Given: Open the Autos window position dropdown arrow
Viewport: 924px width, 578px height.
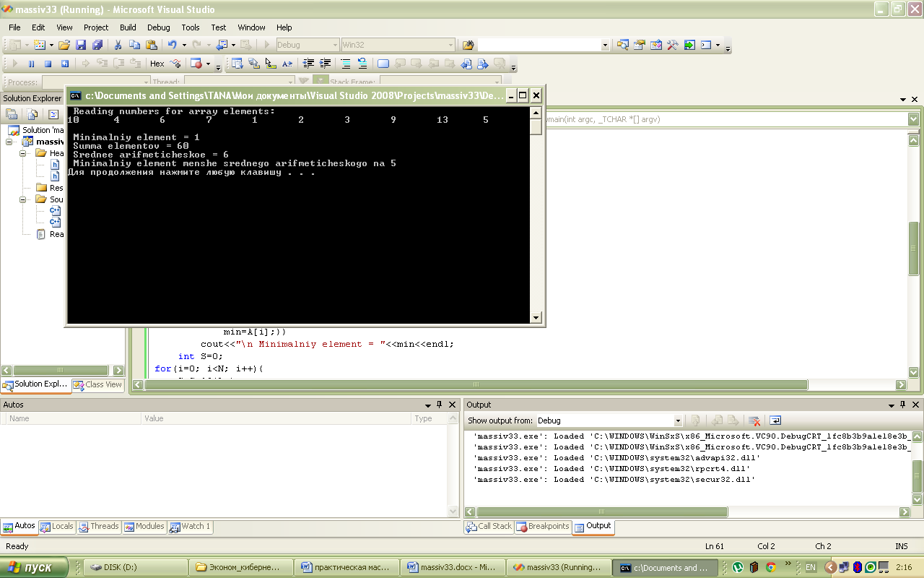Looking at the screenshot, I should click(x=427, y=405).
